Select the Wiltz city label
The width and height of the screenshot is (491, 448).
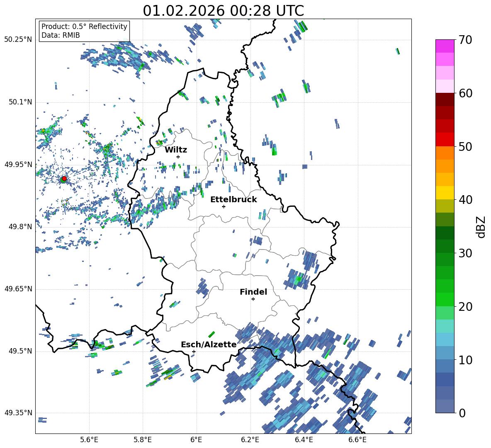coord(176,150)
